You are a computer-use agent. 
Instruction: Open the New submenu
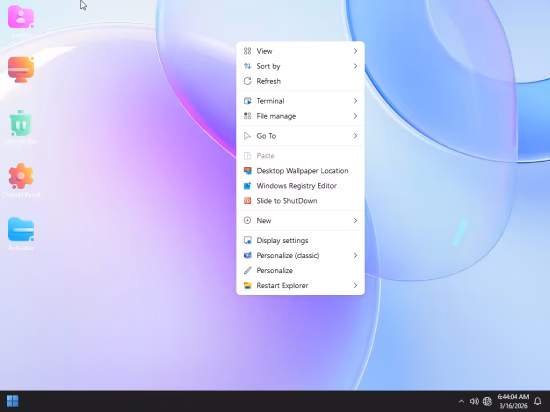coord(300,221)
